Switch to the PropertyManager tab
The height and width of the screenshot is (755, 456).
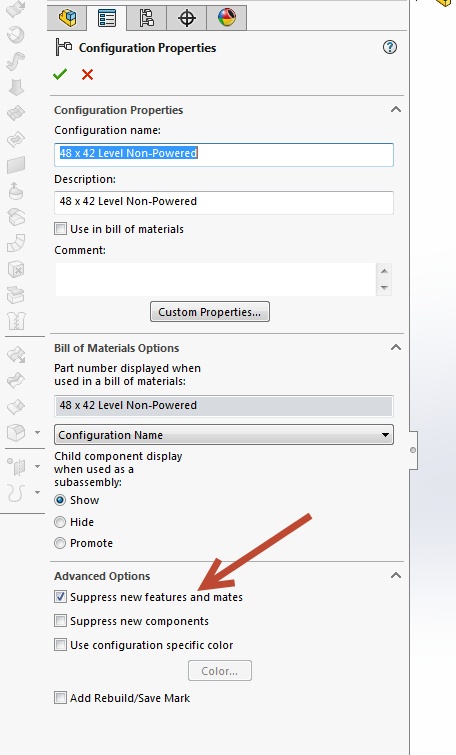tap(107, 18)
